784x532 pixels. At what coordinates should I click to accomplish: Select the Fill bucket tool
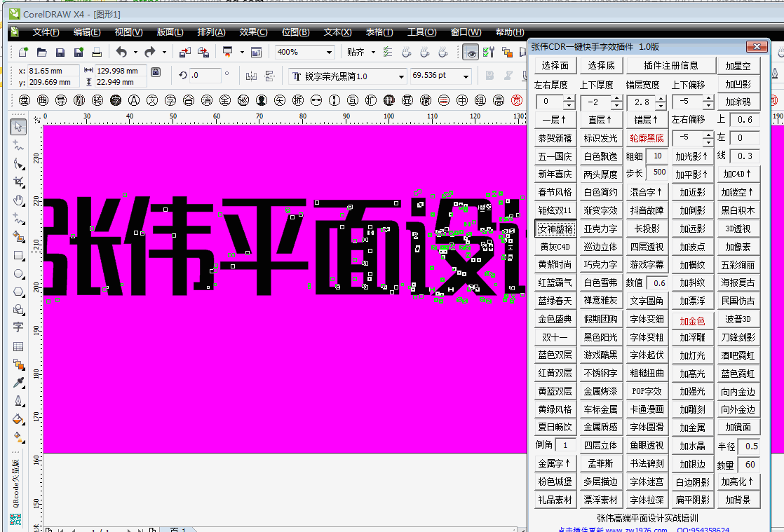click(18, 419)
